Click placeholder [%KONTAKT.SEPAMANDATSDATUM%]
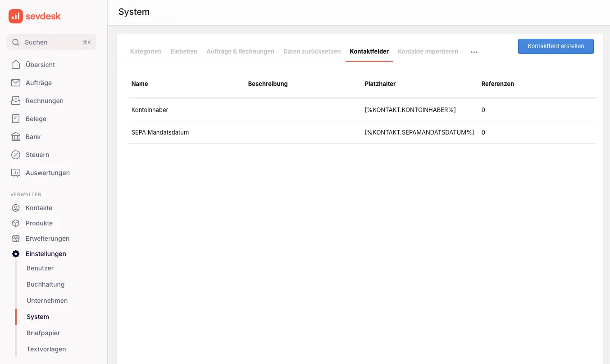 (419, 132)
